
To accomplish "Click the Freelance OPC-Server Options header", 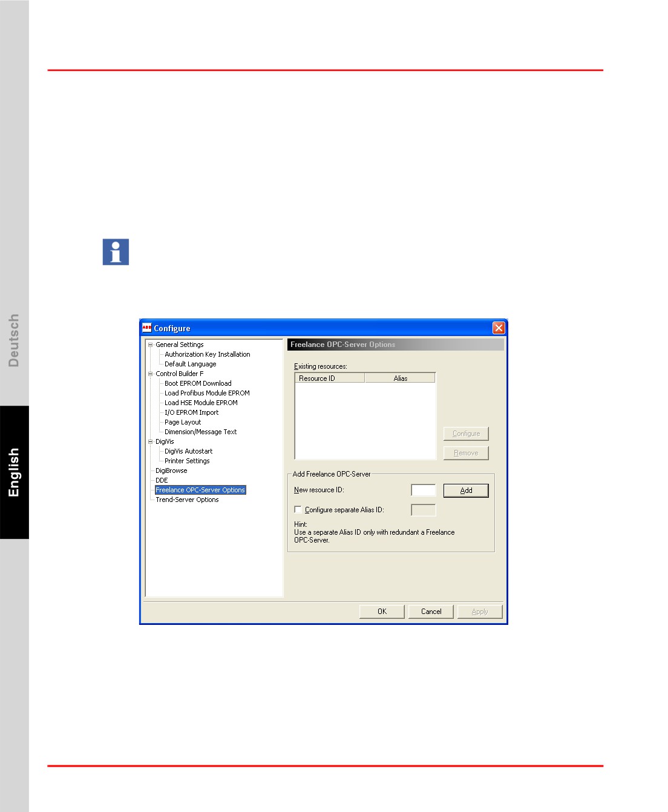I will coord(395,345).
